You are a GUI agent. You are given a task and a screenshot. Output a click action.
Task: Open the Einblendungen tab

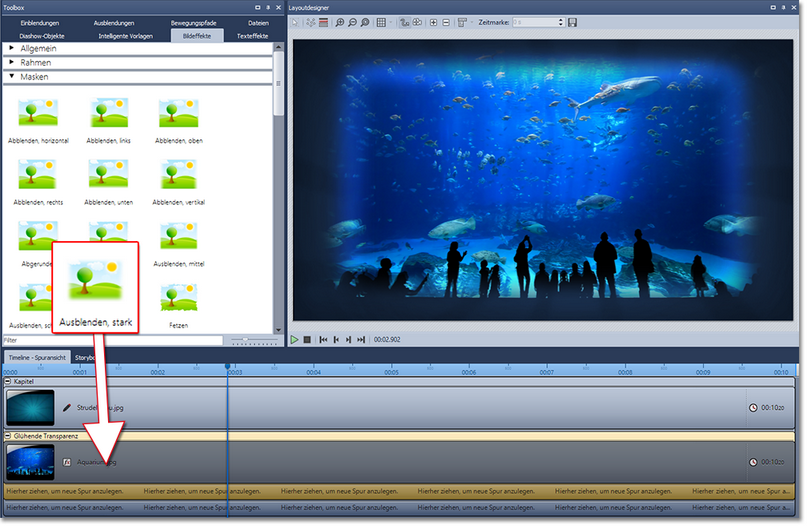(40, 22)
